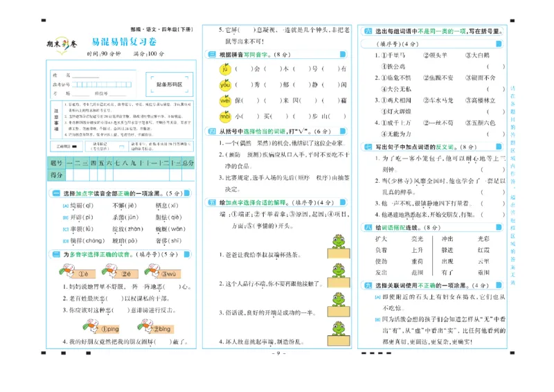Click the section 七 badge beside 写出句子中加点词语
The image size is (554, 392).
368,147
